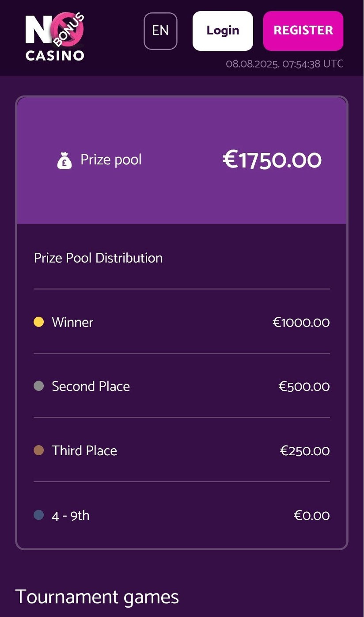This screenshot has height=617, width=364.
Task: Click the date and UTC time display
Action: point(284,64)
